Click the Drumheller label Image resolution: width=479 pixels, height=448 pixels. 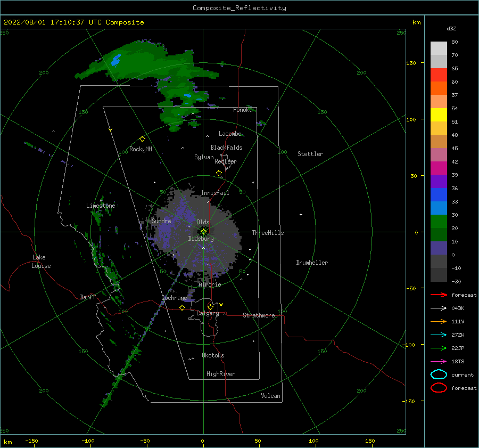tap(312, 263)
